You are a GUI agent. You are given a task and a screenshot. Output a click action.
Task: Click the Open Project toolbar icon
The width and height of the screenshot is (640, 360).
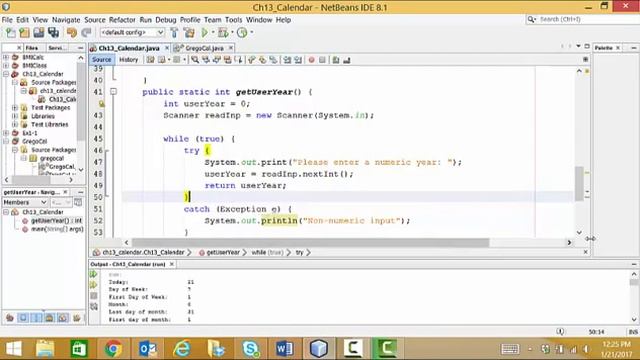(x=39, y=32)
